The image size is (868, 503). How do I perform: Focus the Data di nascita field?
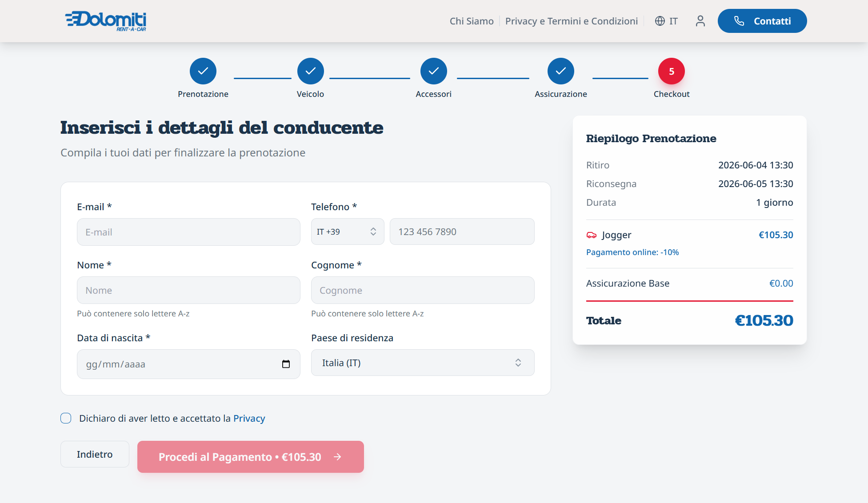pos(188,364)
